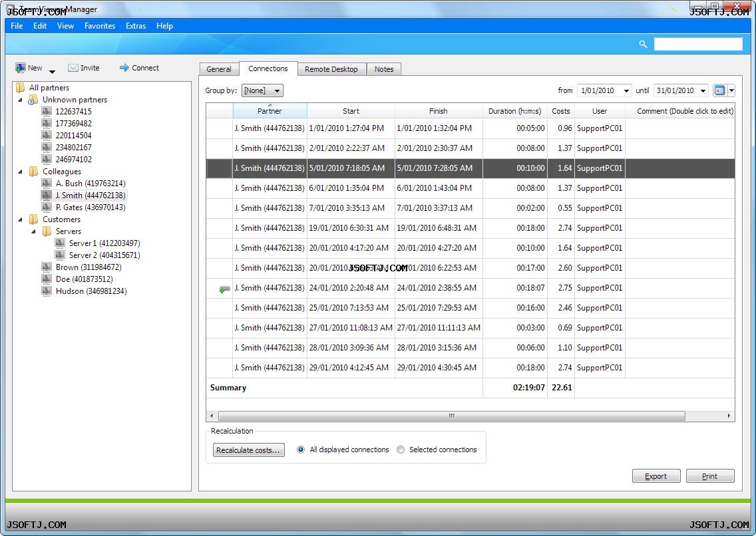
Task: Sort by the Duration (h:m:s) column header
Action: 515,111
